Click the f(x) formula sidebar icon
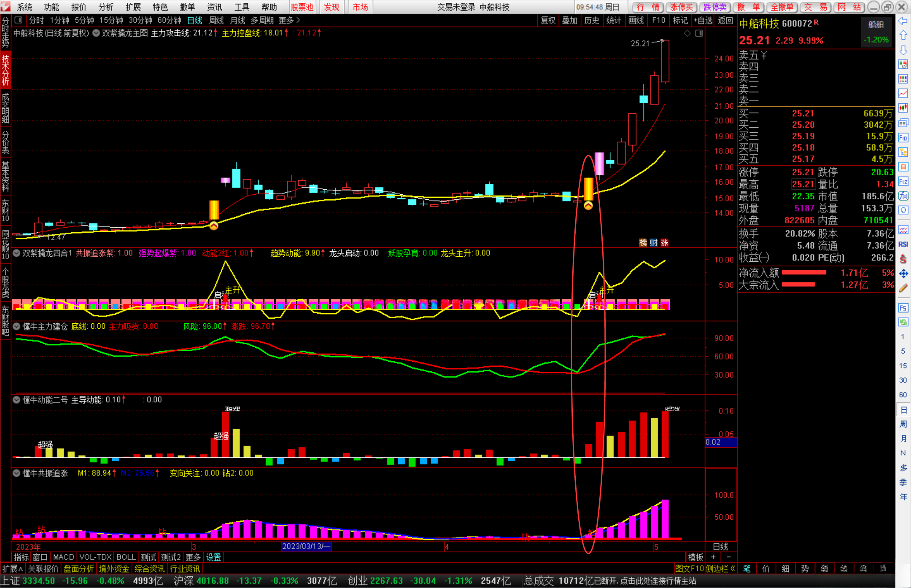 pos(903,196)
